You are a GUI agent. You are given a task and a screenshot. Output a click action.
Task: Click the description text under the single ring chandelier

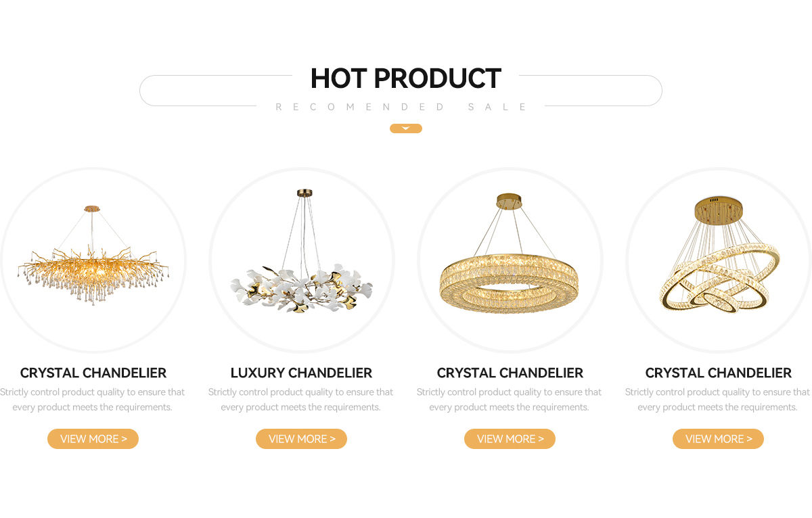click(510, 400)
